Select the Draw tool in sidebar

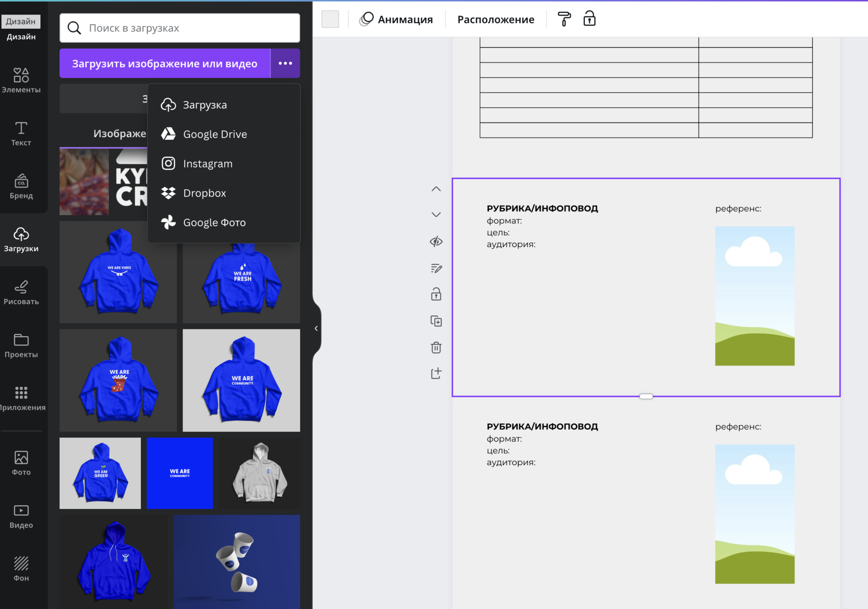tap(21, 293)
